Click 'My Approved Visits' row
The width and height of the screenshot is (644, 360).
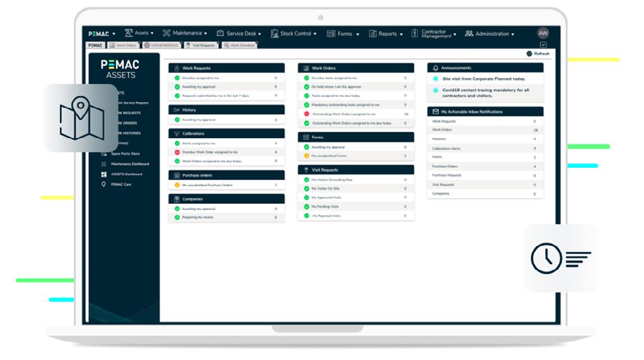pos(356,198)
